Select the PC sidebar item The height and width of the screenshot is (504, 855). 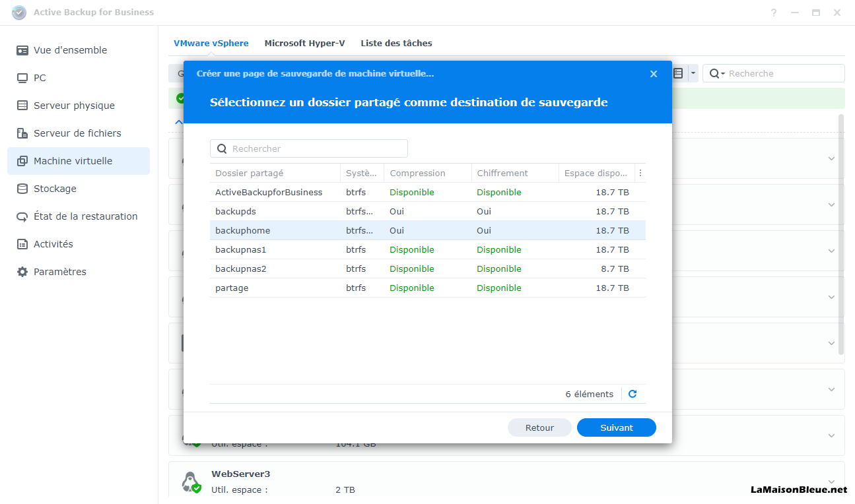click(79, 78)
